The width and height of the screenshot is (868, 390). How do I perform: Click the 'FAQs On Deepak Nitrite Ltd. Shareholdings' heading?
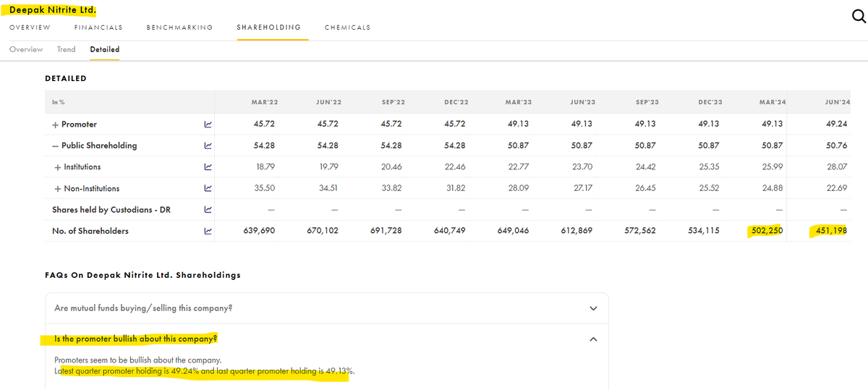[x=143, y=275]
